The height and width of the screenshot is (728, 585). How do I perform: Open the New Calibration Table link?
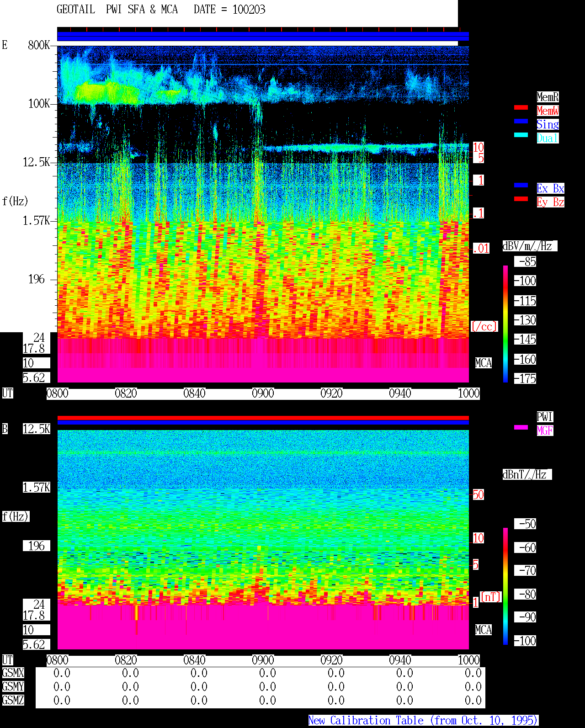click(x=423, y=721)
